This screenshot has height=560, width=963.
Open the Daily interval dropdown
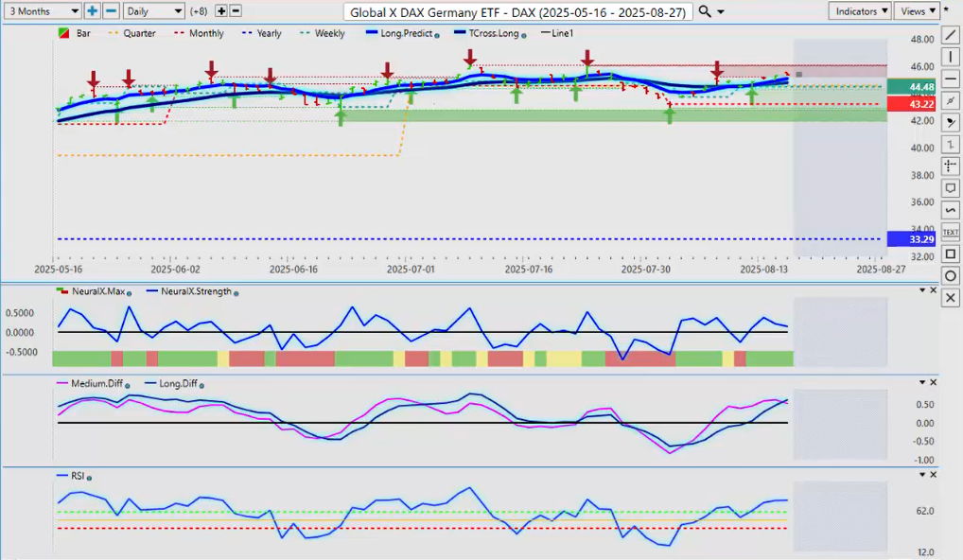153,11
